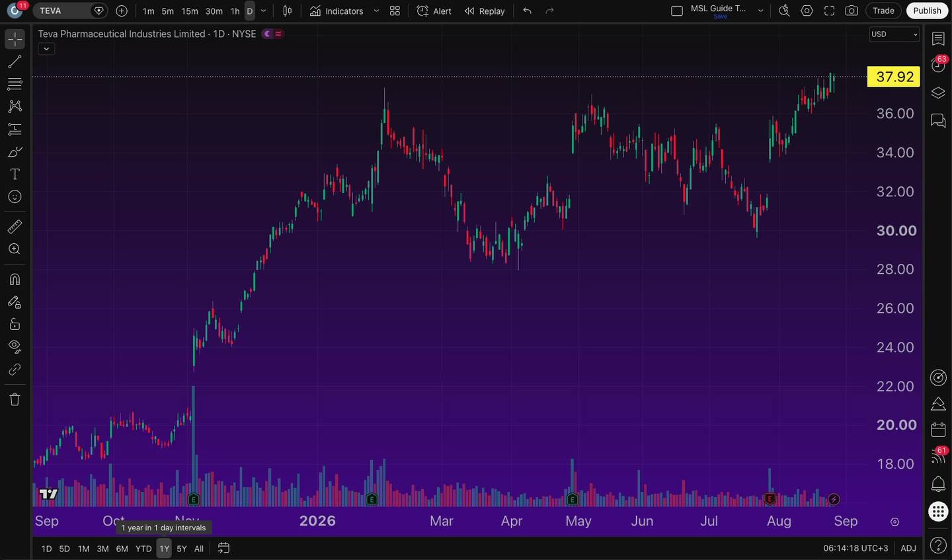Screen dimensions: 952x560
Task: Open the Trade panel
Action: (x=883, y=11)
